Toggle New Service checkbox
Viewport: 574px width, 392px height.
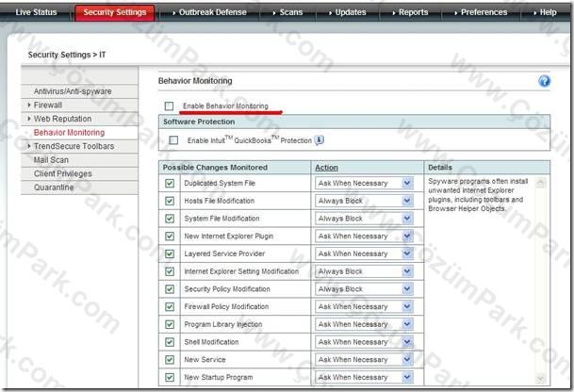(x=170, y=359)
